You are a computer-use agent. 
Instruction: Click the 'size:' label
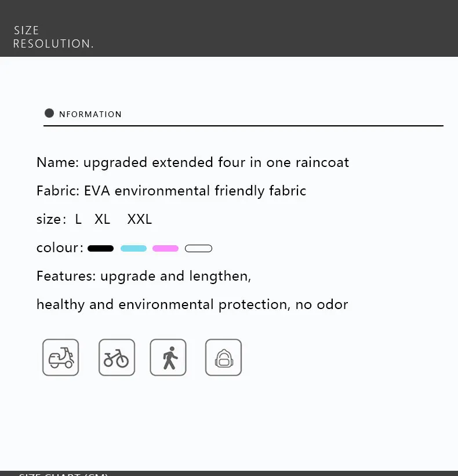tap(50, 219)
